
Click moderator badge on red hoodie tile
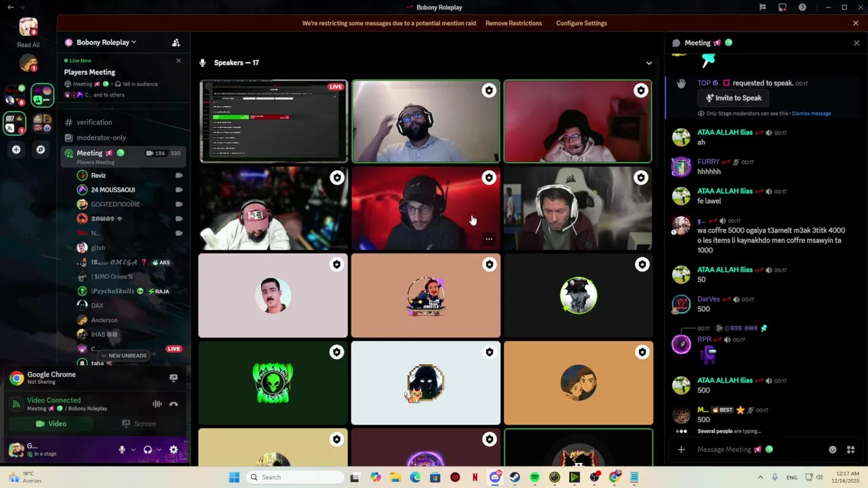pyautogui.click(x=641, y=90)
